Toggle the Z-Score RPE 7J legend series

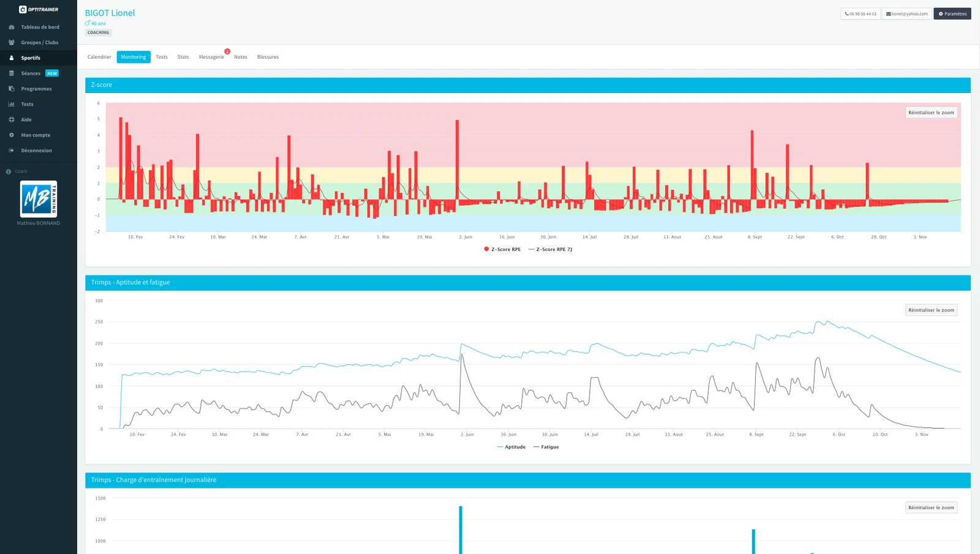[550, 249]
